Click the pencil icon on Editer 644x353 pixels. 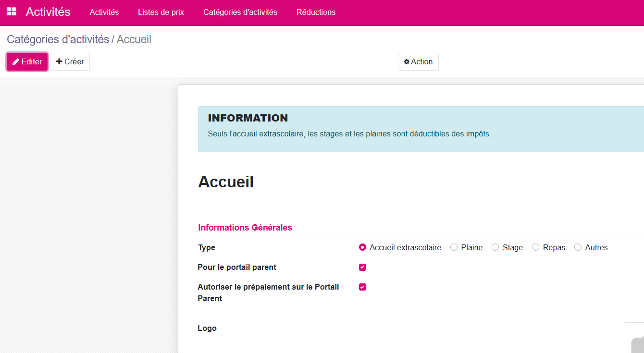click(x=16, y=62)
